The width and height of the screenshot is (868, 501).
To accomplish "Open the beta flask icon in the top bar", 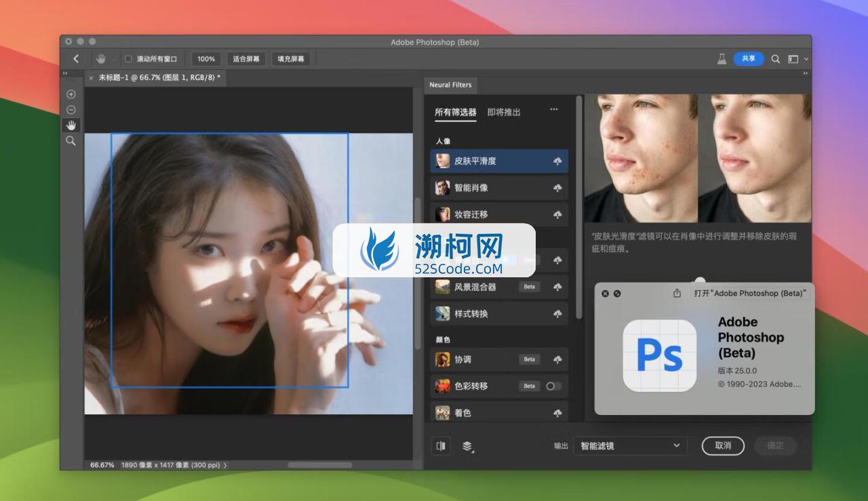I will coord(722,59).
